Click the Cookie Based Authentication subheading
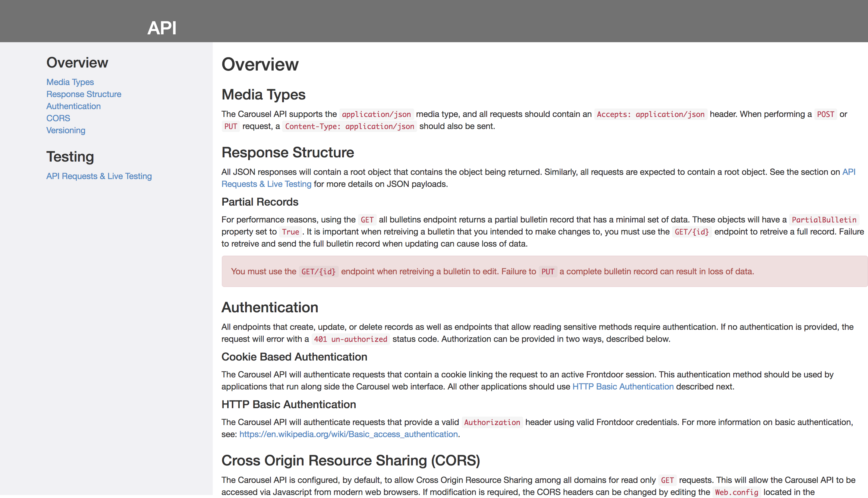The width and height of the screenshot is (868, 498). point(294,357)
